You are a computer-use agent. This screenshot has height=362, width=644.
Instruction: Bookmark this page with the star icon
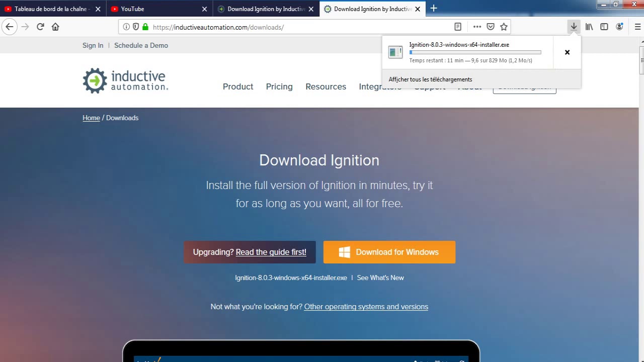tap(504, 27)
